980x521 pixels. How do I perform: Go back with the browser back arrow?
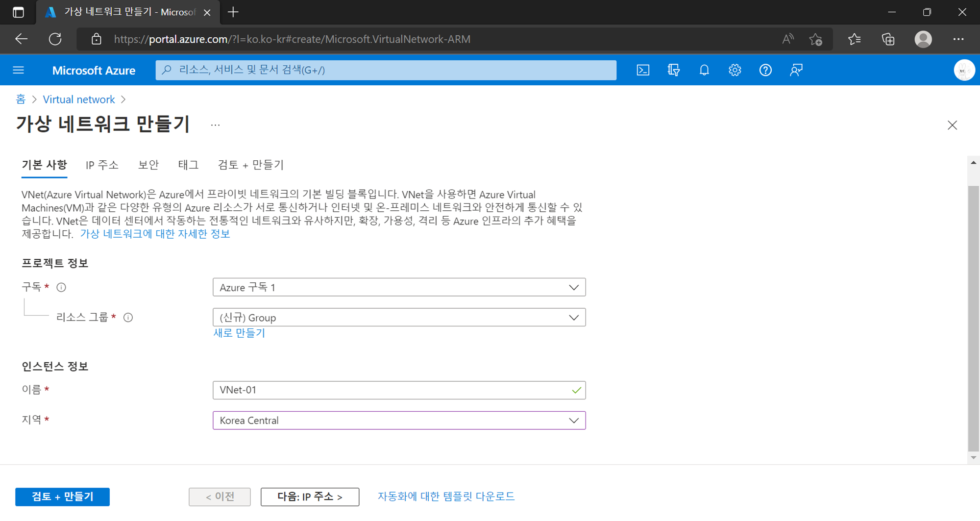[x=21, y=39]
